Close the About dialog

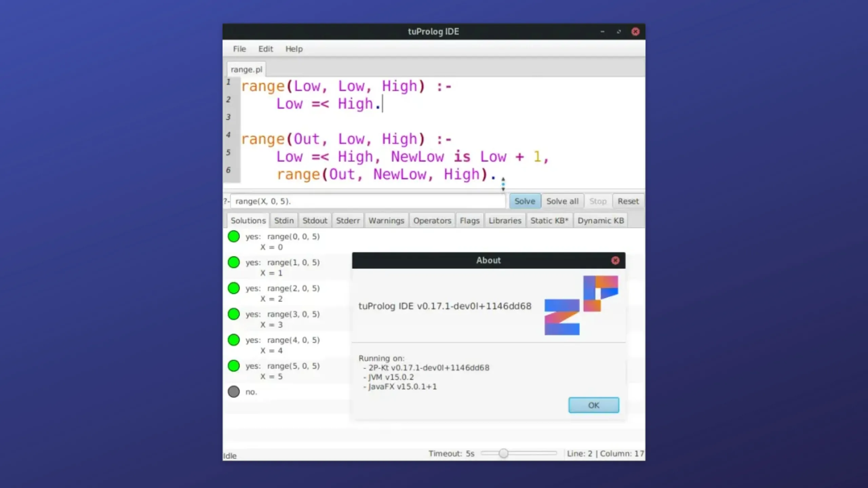point(615,260)
